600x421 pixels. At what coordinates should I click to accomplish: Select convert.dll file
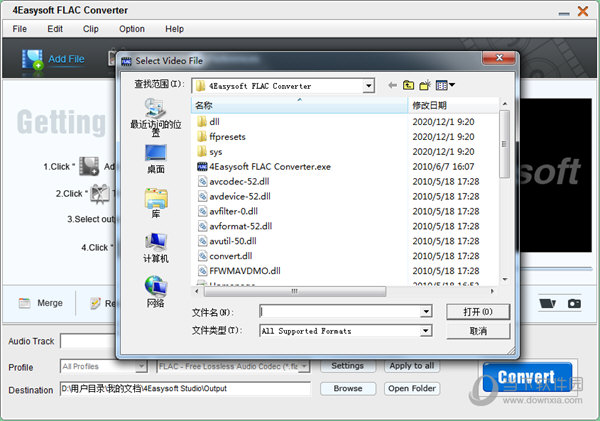coord(225,256)
